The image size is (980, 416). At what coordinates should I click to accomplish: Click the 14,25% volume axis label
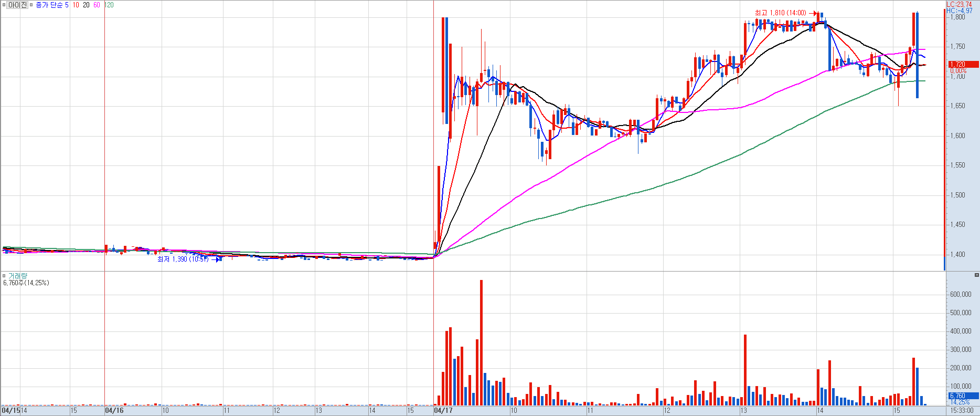(x=960, y=402)
